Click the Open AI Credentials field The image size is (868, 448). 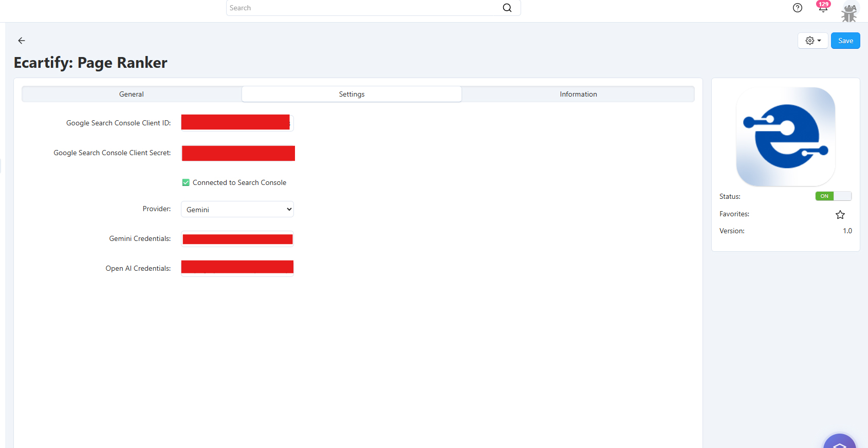point(237,268)
